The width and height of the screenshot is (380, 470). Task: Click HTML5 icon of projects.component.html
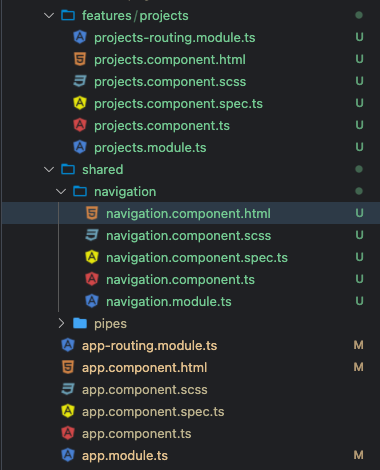pos(80,59)
